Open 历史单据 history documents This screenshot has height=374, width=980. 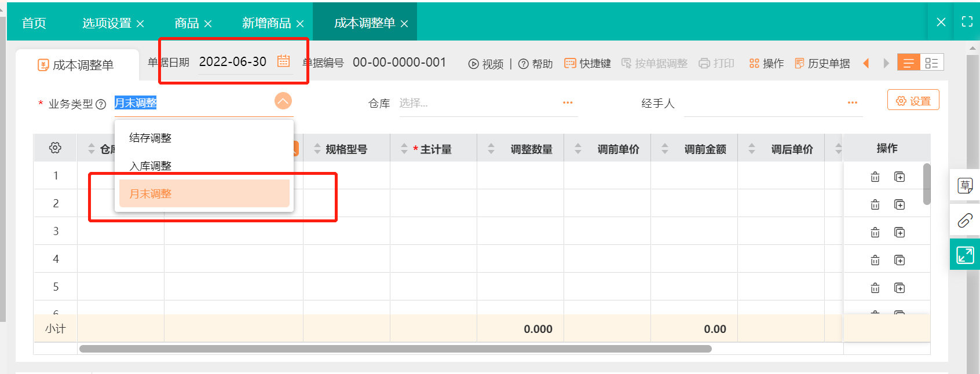pyautogui.click(x=822, y=63)
